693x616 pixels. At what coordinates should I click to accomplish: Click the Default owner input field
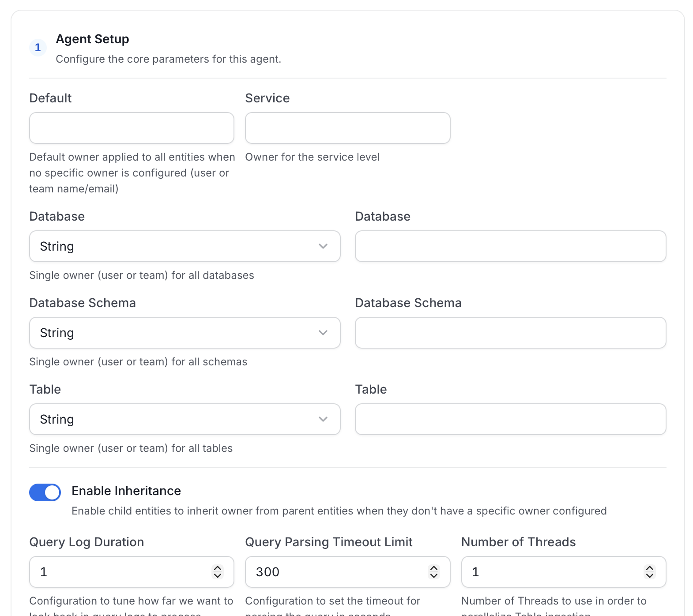point(132,128)
